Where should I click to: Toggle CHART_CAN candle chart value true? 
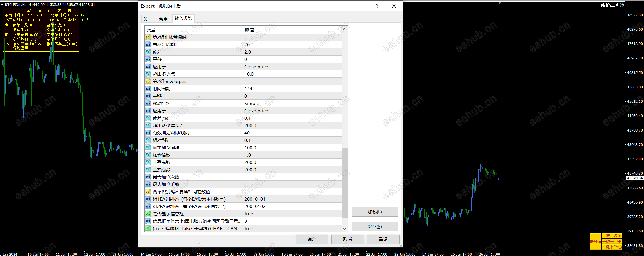[292, 229]
